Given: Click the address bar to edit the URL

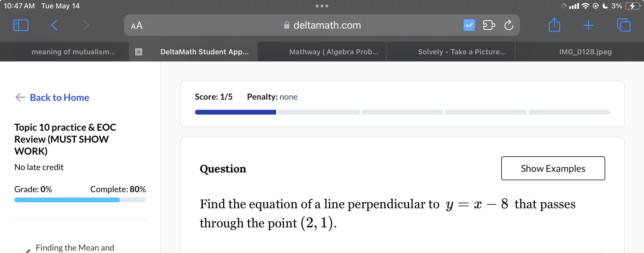Looking at the screenshot, I should [327, 25].
